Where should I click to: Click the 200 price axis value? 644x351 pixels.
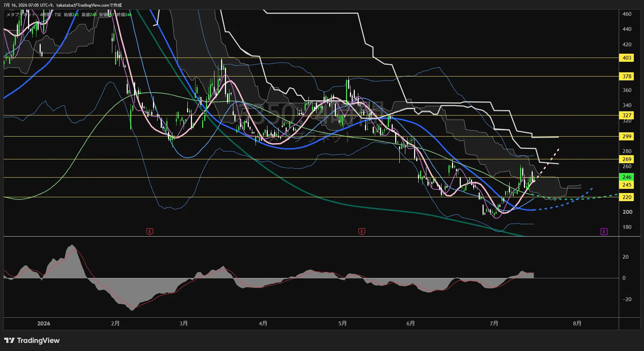[x=628, y=212]
